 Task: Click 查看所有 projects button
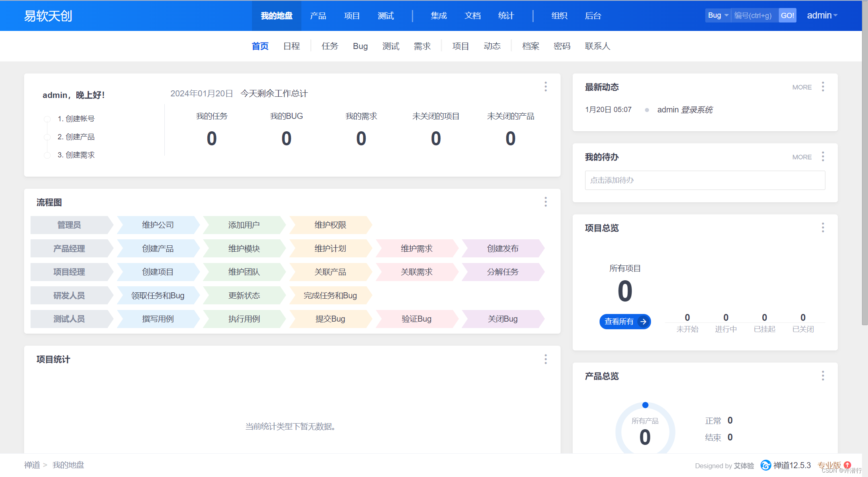coord(625,321)
